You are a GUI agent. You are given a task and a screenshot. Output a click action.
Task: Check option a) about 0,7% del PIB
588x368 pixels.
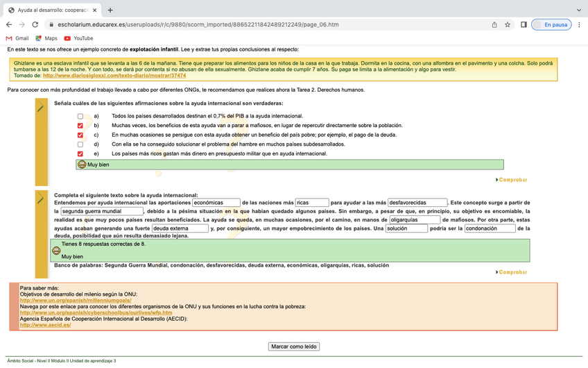point(80,116)
